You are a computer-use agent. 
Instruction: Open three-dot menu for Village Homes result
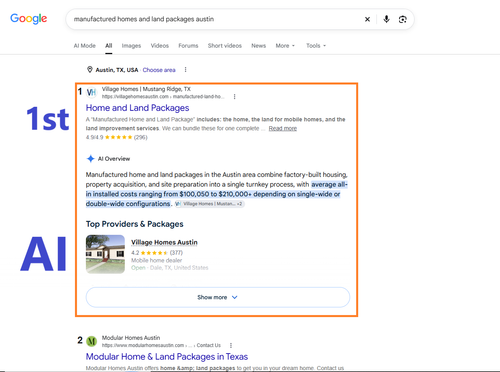235,97
